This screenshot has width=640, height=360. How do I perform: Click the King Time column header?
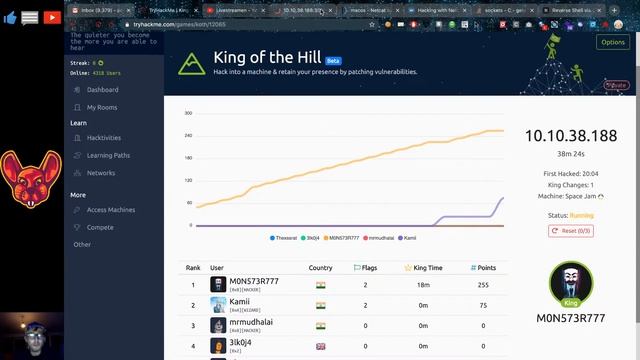[423, 268]
